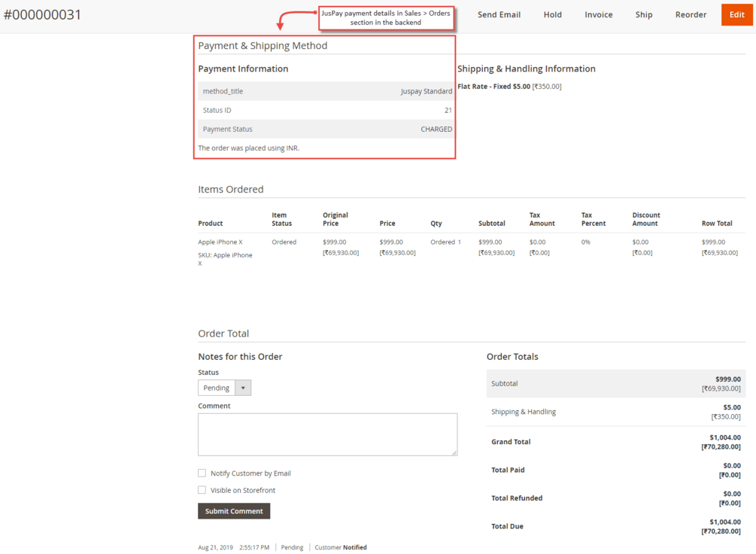756x554 pixels.
Task: Choose Send Email in the header
Action: click(499, 14)
